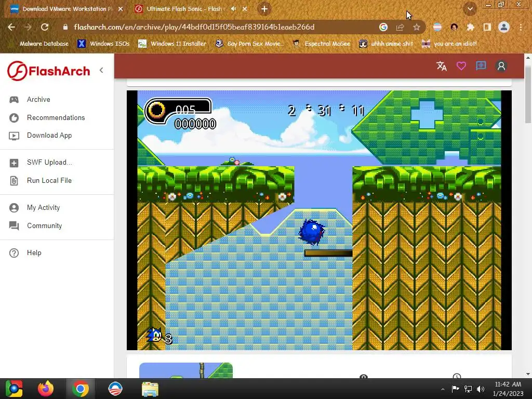Click the page vertical scrollbar thumb

(528, 95)
